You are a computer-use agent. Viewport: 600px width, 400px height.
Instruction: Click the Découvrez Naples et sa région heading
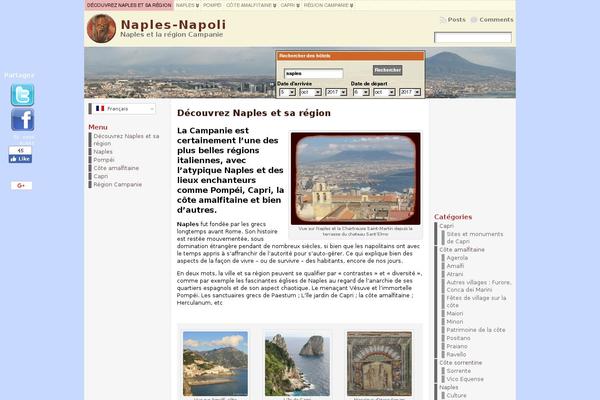tap(254, 113)
